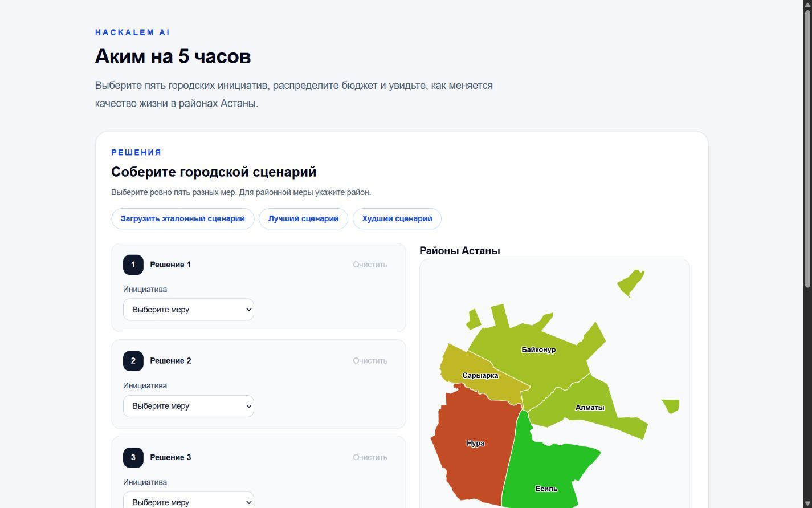Click the 'Решение 2' card title
The width and height of the screenshot is (812, 508).
coord(170,361)
